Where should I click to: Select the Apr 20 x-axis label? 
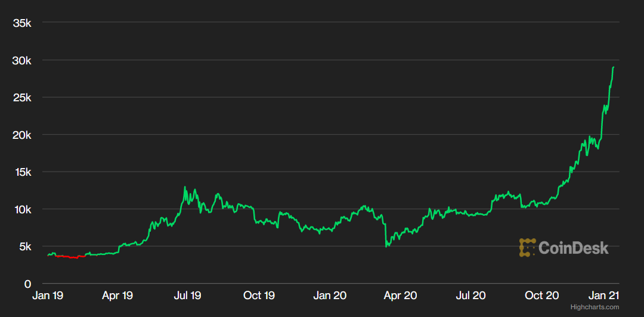tap(401, 295)
